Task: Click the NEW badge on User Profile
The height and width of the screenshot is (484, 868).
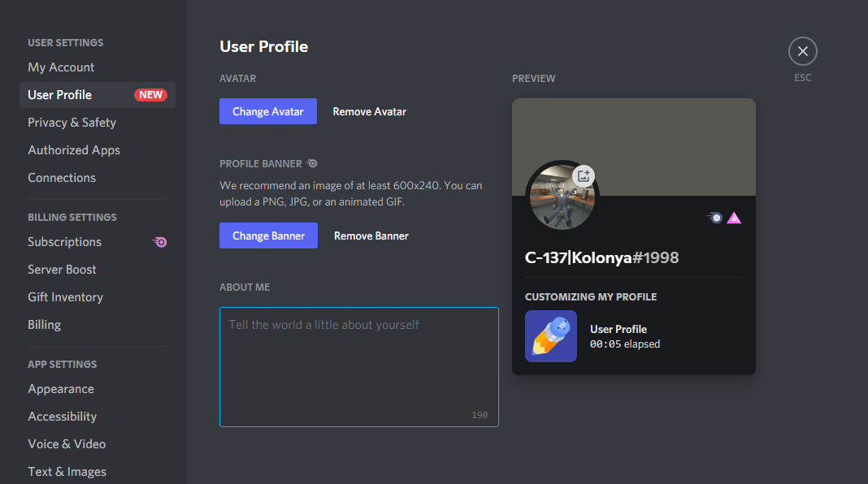Action: tap(150, 95)
